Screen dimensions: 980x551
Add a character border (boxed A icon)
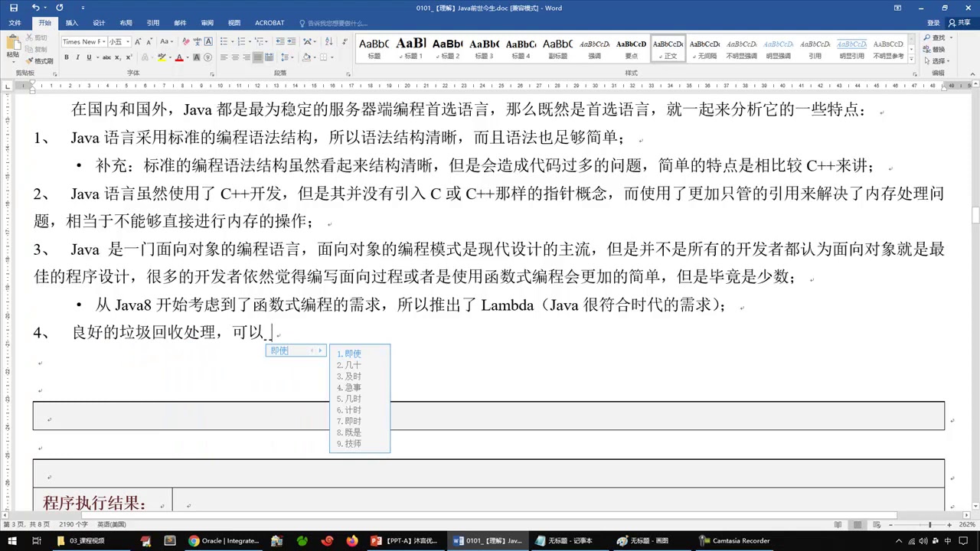(x=208, y=41)
